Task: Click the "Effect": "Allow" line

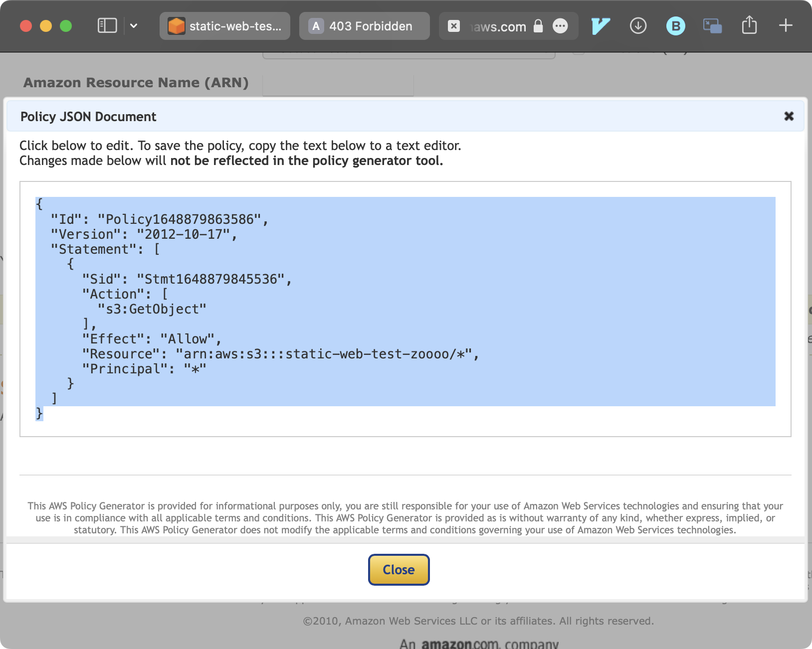Action: [x=152, y=339]
